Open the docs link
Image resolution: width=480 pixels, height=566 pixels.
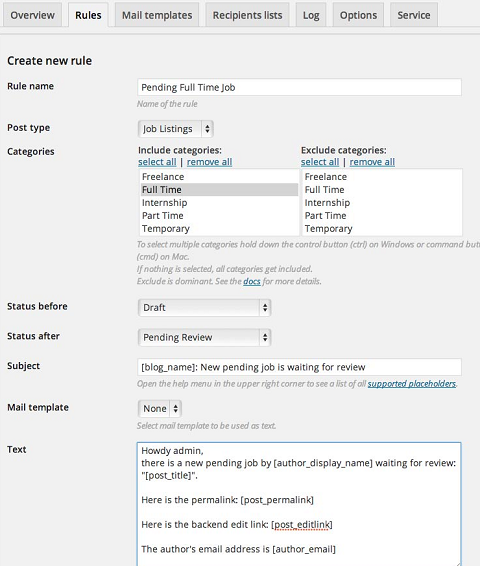tap(252, 281)
